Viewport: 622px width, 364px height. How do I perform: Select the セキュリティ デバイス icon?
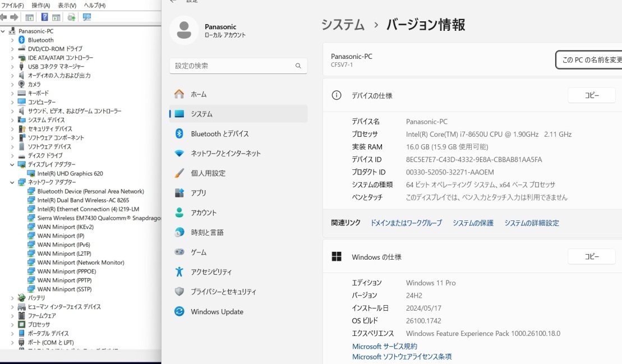pyautogui.click(x=22, y=128)
